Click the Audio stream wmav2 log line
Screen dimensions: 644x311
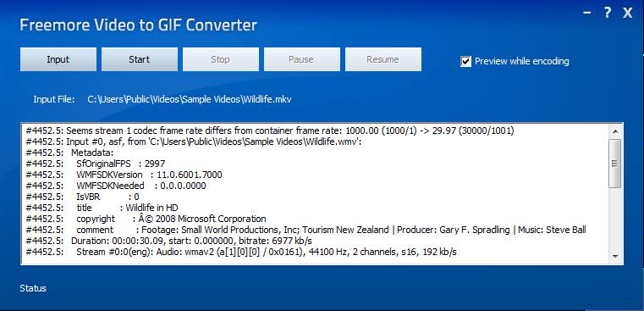pyautogui.click(x=241, y=252)
